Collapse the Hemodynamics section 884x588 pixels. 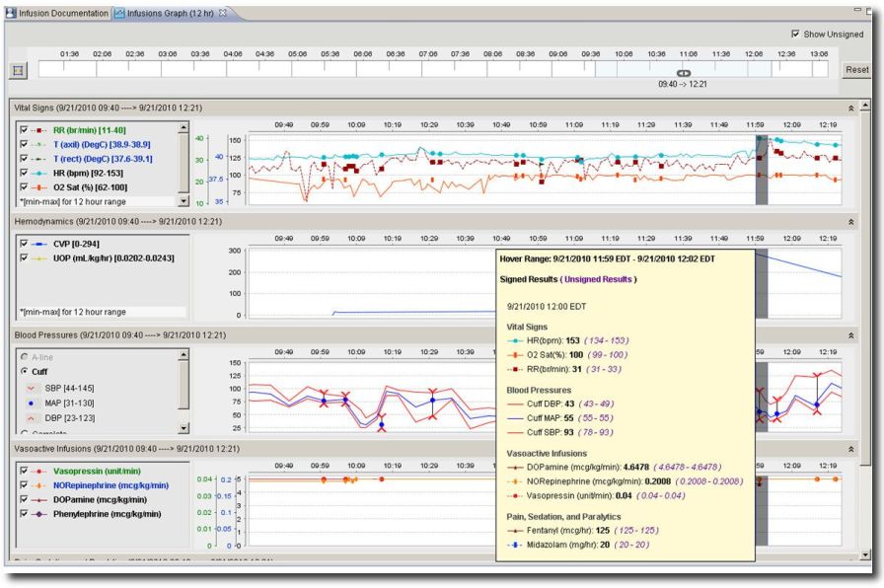pos(850,222)
